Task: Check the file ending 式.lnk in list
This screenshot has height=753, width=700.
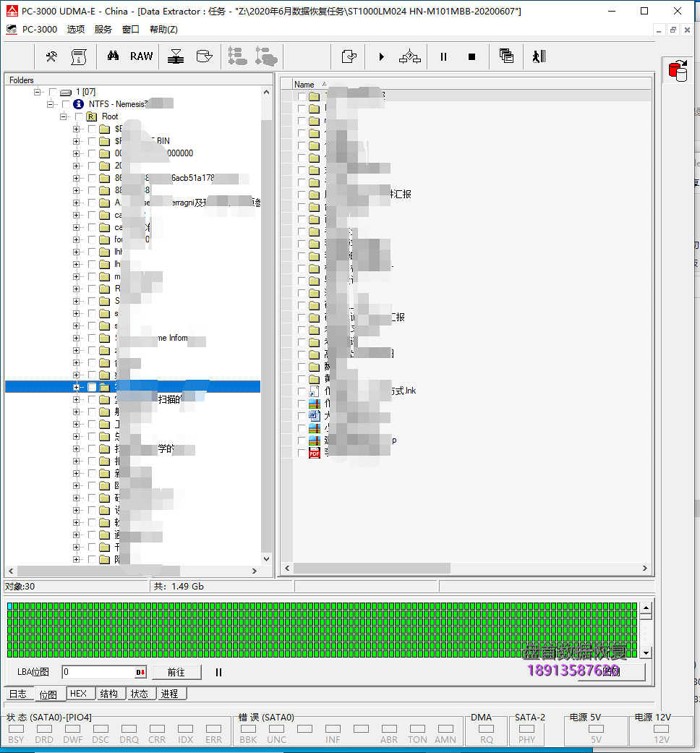Action: tap(302, 391)
